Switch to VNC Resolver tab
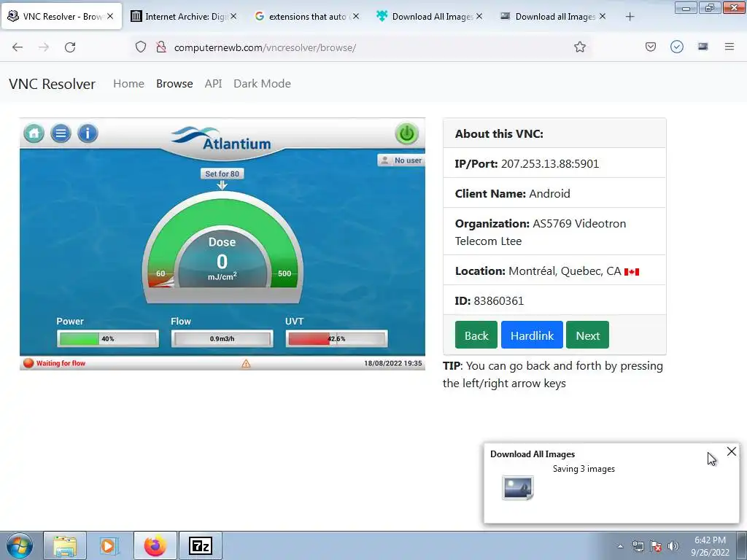The width and height of the screenshot is (747, 560). coord(62,17)
